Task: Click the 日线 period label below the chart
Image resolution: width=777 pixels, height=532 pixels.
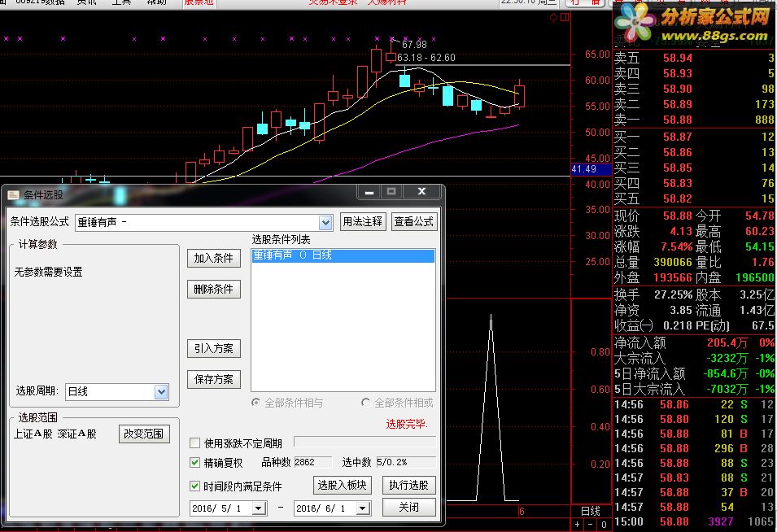Action: coord(591,511)
